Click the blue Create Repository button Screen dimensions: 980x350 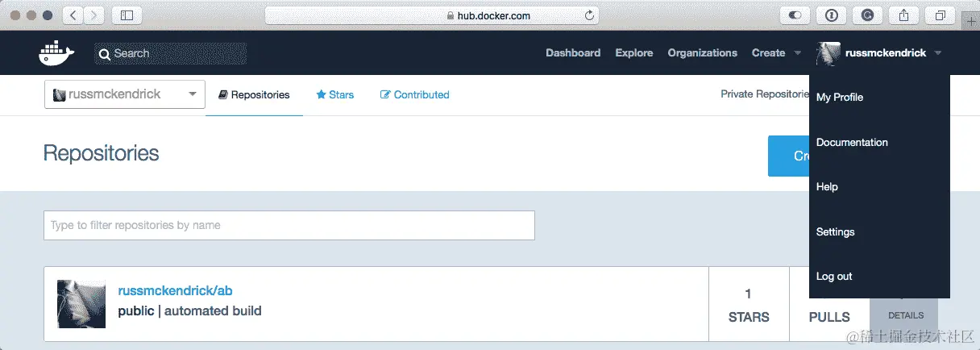pos(788,156)
